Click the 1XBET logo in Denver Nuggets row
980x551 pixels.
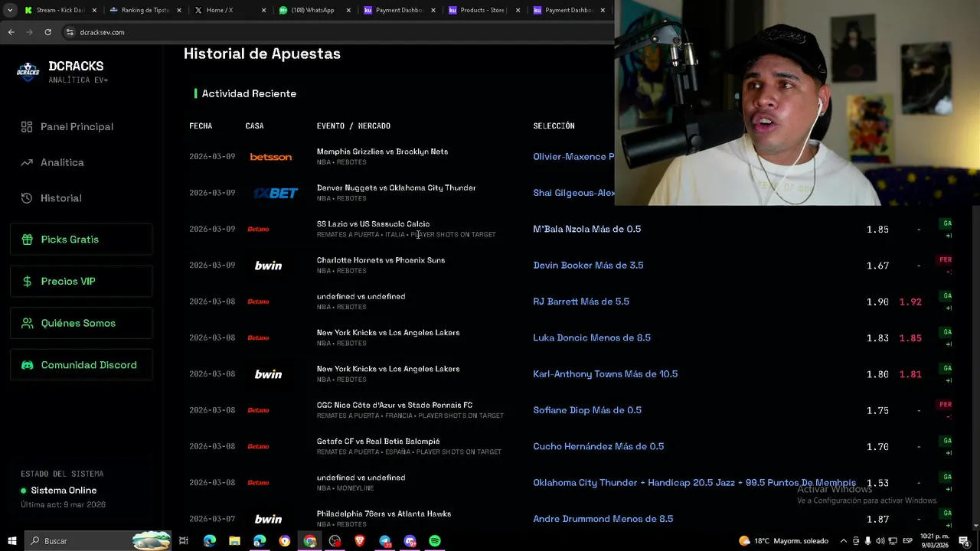tap(276, 193)
